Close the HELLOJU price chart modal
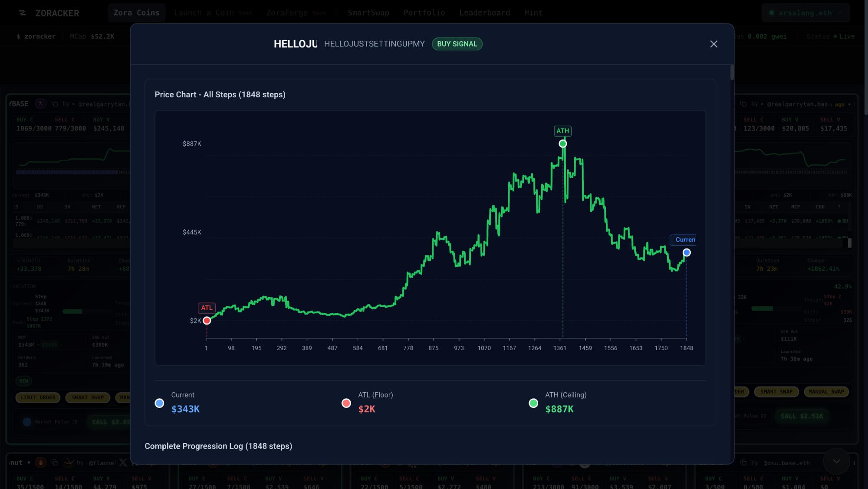 pos(713,44)
